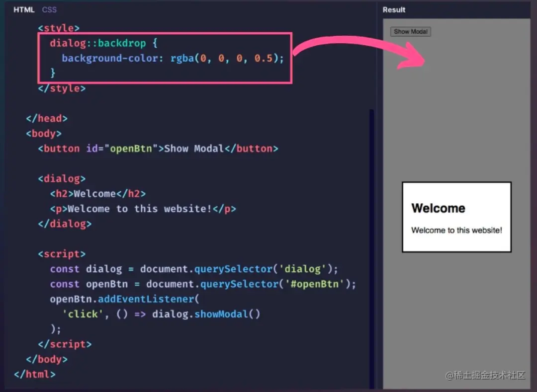Click the 'Welcome to this website!' dialog text
This screenshot has width=537, height=392.
coord(456,230)
